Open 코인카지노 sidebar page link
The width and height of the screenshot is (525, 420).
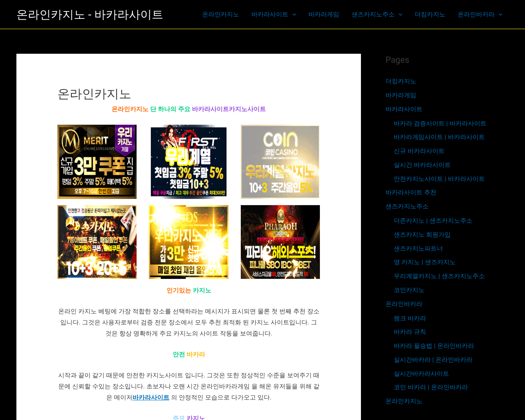tap(409, 290)
